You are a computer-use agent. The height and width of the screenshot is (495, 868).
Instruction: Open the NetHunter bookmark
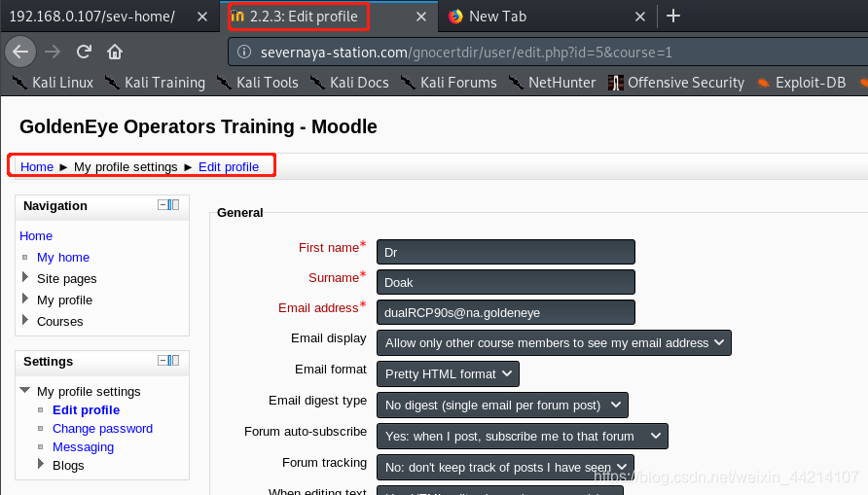[x=552, y=83]
